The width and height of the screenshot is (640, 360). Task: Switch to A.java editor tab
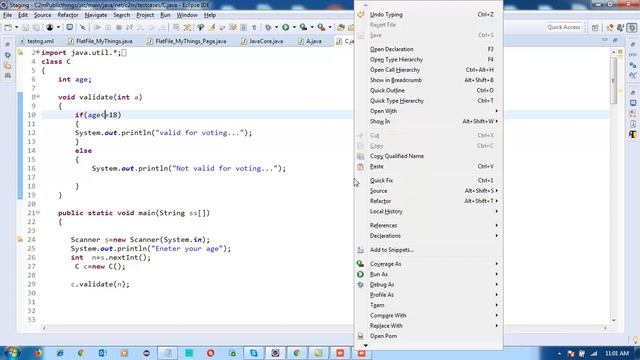click(x=310, y=41)
